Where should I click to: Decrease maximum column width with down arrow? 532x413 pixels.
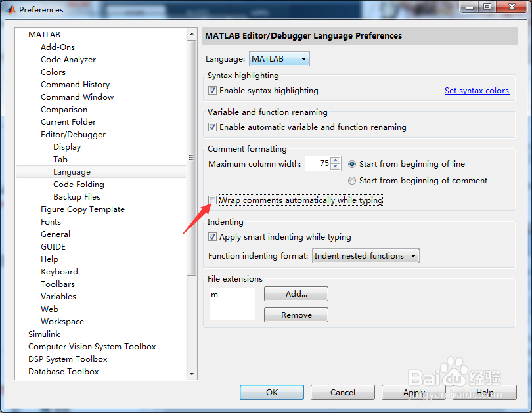coord(336,167)
